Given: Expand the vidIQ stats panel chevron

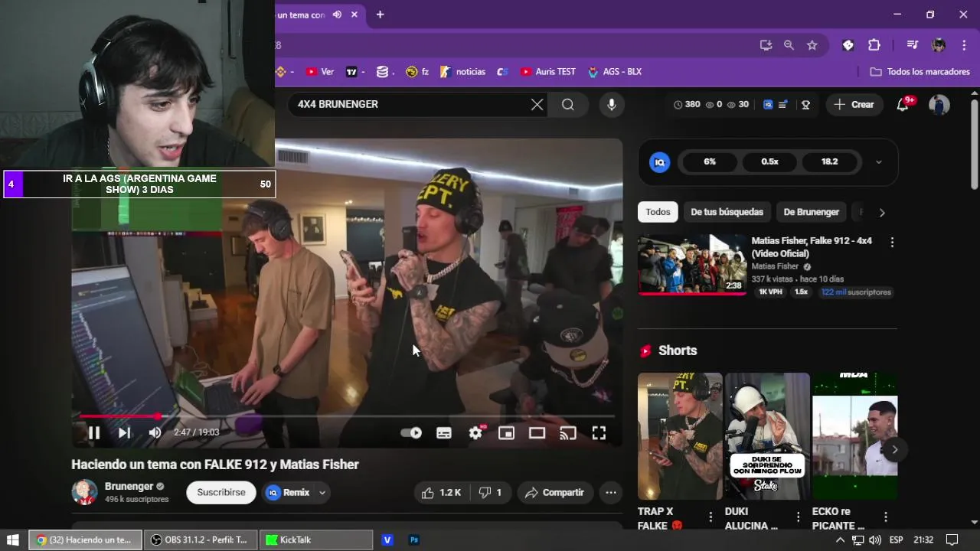Looking at the screenshot, I should click(878, 161).
